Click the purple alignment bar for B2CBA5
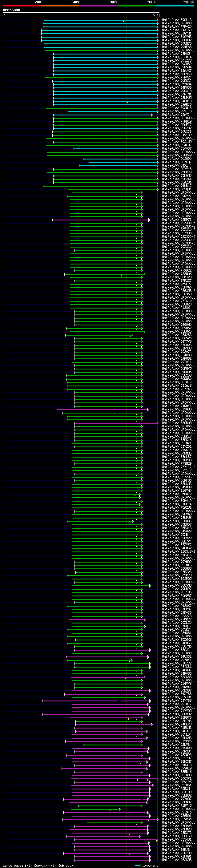Image resolution: width=197 pixels, height=868 pixels. pyautogui.click(x=116, y=423)
